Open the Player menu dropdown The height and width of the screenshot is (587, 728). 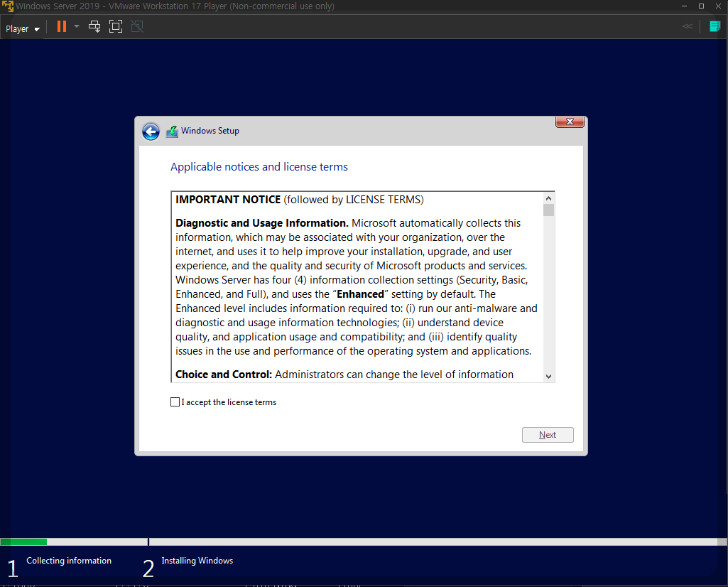[22, 29]
